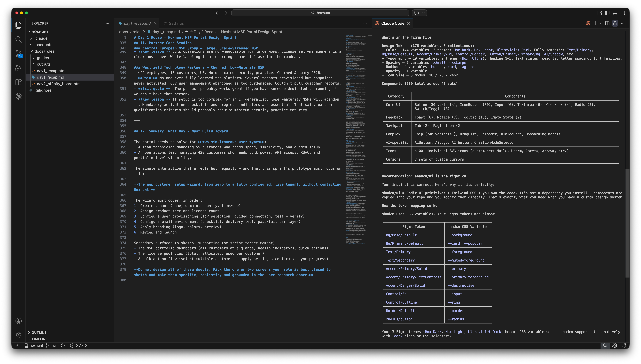This screenshot has width=641, height=364.
Task: Toggle the secondary side bar layout button
Action: tap(623, 13)
